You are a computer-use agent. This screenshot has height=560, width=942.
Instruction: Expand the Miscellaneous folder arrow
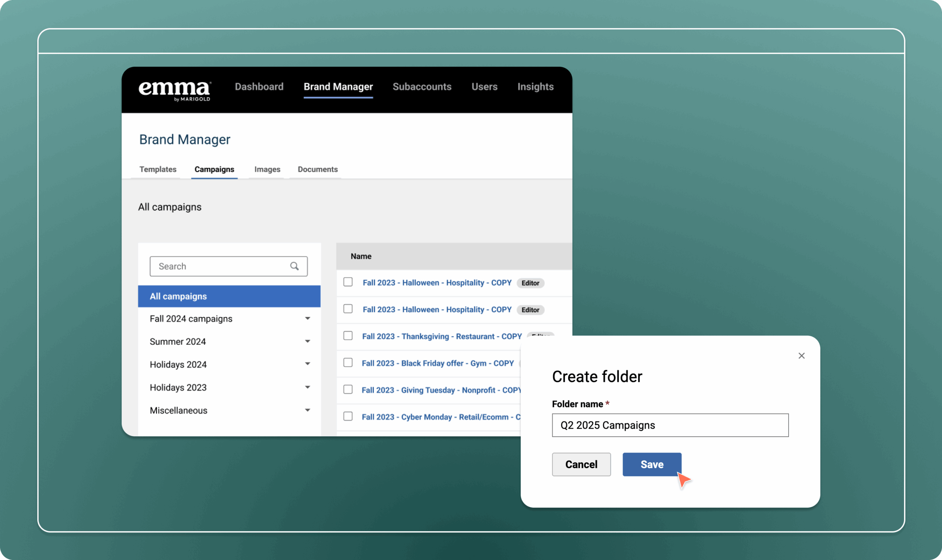pyautogui.click(x=308, y=410)
